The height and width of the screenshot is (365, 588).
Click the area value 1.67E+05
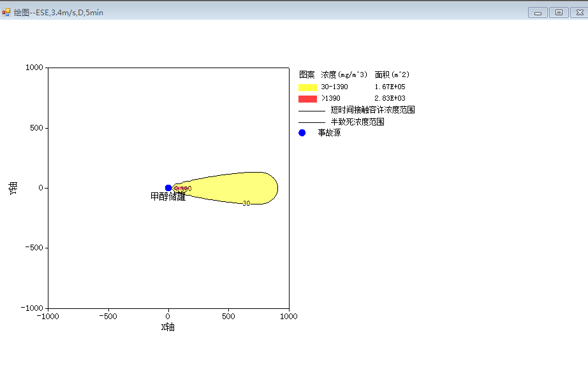[390, 87]
